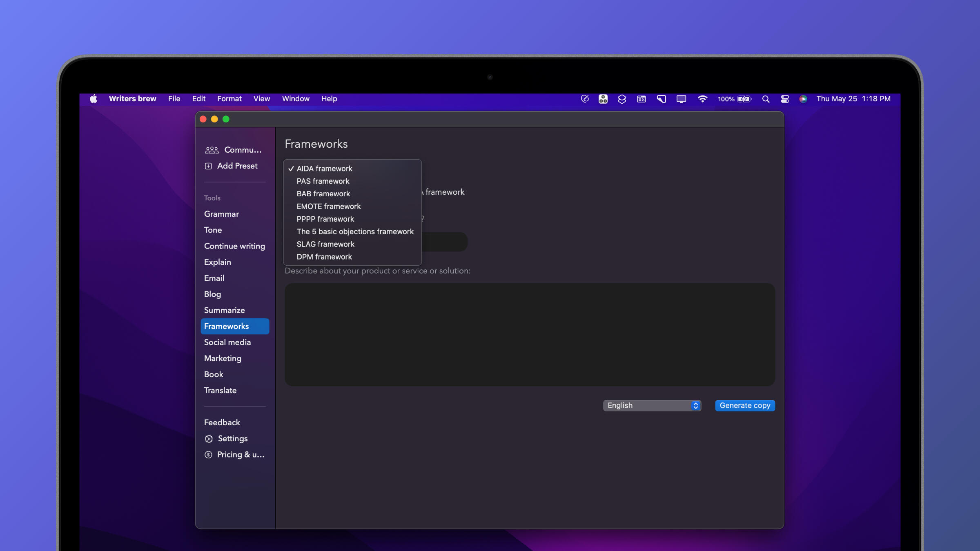Choose PAS framework option
980x551 pixels.
pos(352,181)
